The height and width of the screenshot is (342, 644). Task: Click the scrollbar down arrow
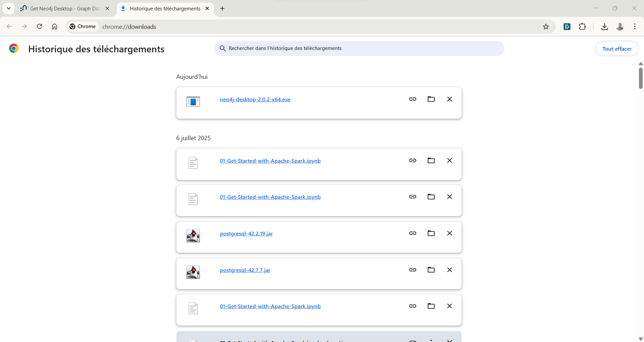(641, 339)
